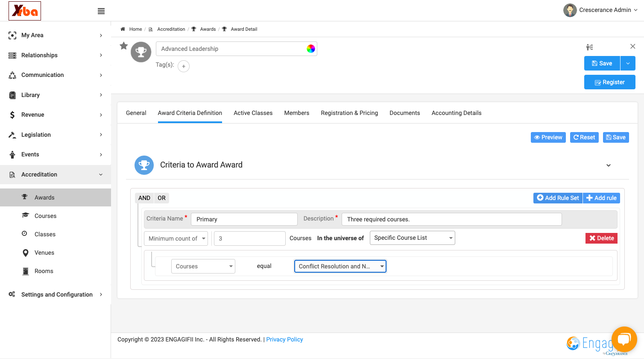Viewport: 644px width, 359px height.
Task: Collapse the Accreditation sidebar menu
Action: [56, 174]
